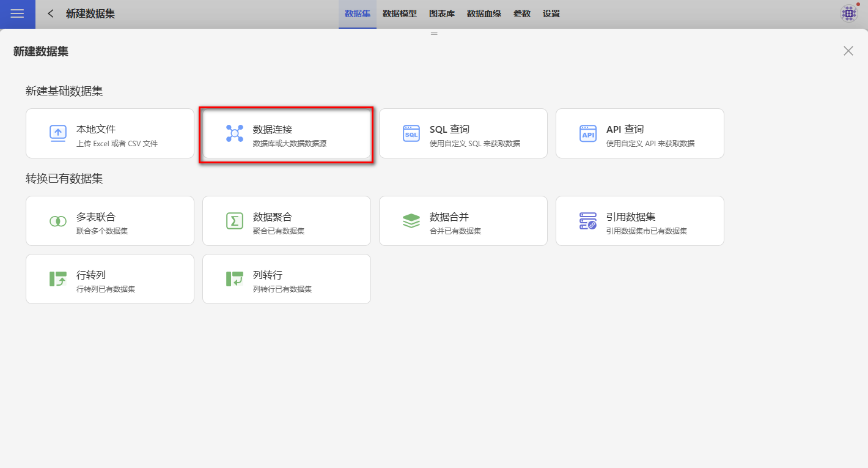Select the 设置 tab
This screenshot has width=868, height=468.
(x=551, y=13)
